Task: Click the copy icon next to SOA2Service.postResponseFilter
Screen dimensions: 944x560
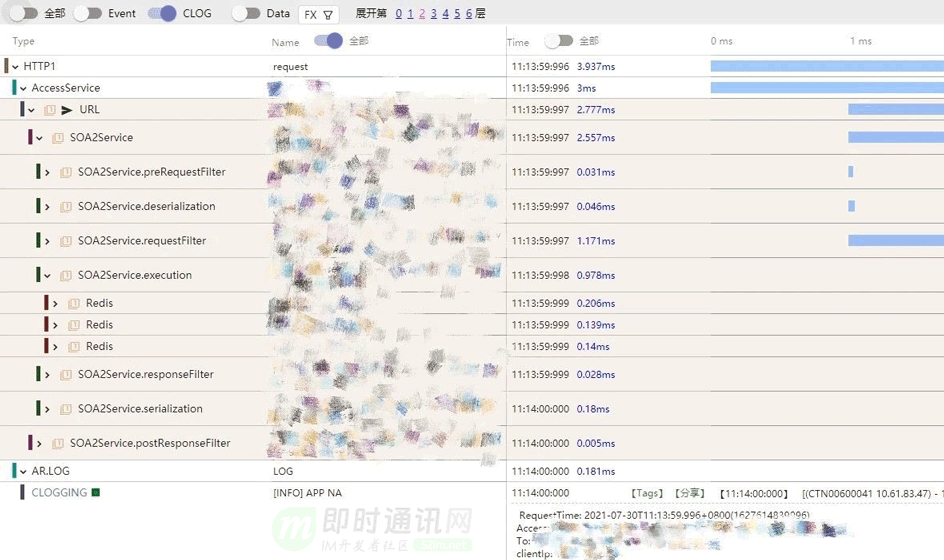Action: point(58,443)
